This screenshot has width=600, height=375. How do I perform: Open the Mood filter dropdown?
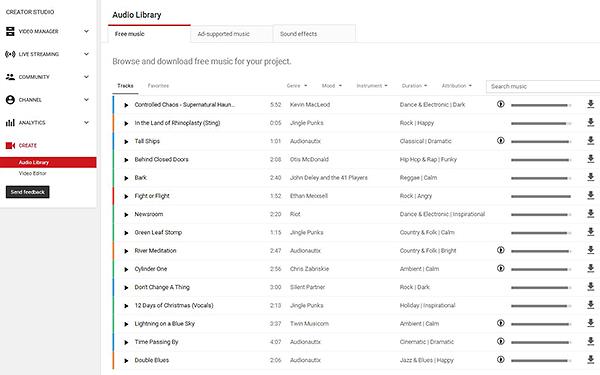pyautogui.click(x=332, y=86)
